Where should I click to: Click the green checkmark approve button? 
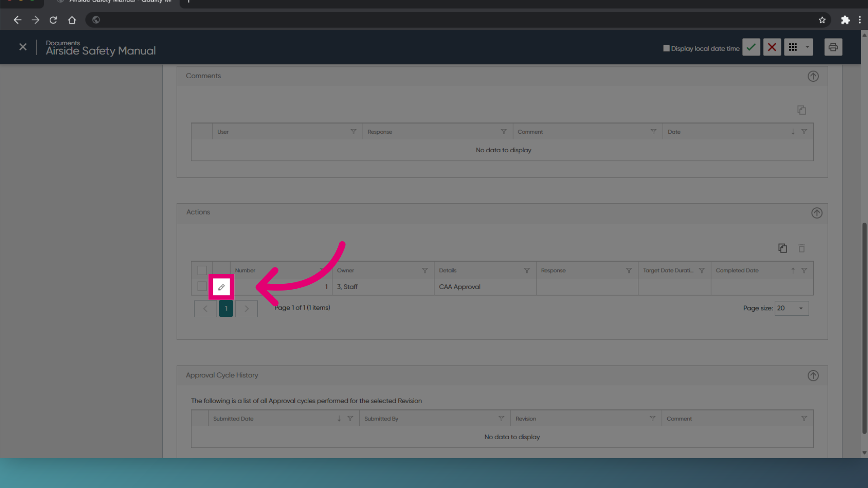coord(751,47)
